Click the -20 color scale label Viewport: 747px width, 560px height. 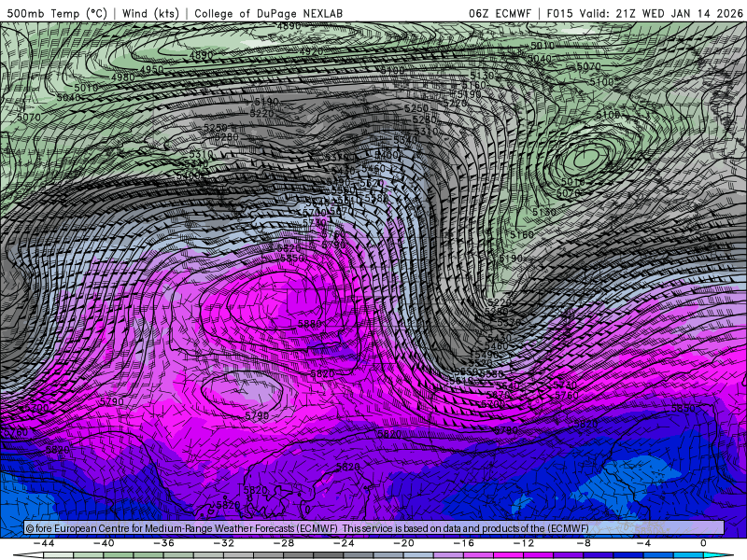tap(403, 543)
